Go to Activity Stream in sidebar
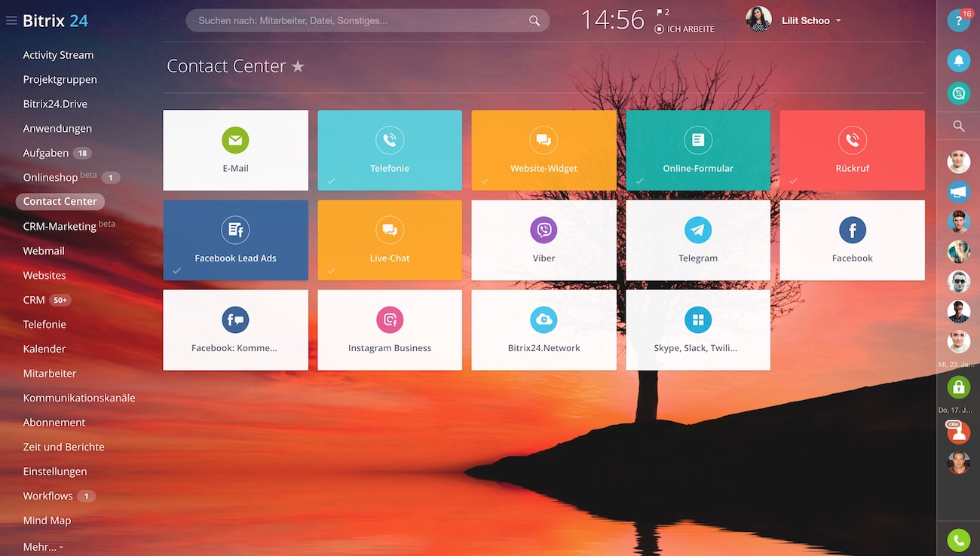980x556 pixels. 58,55
